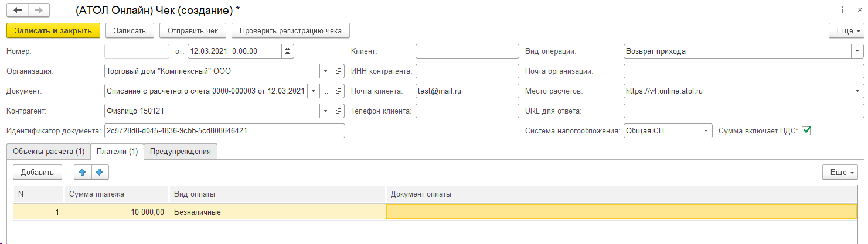The width and height of the screenshot is (868, 244).
Task: Click Организация field Торговый дом
Action: 212,71
